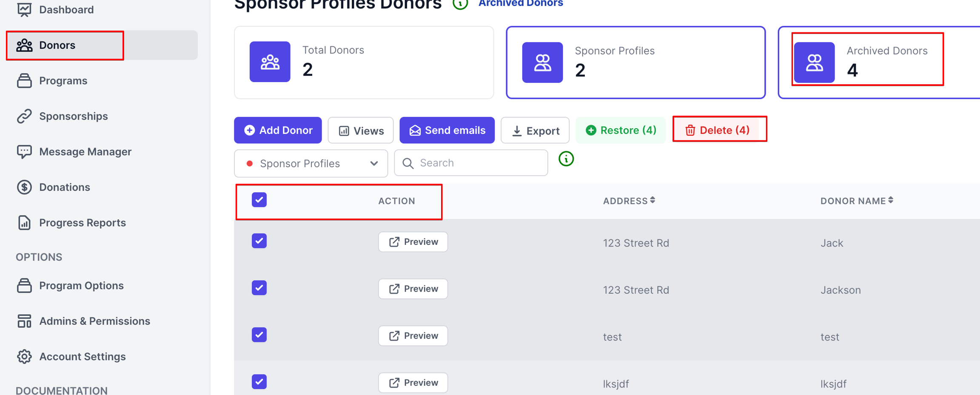
Task: Open the Views options button
Action: [x=361, y=131]
